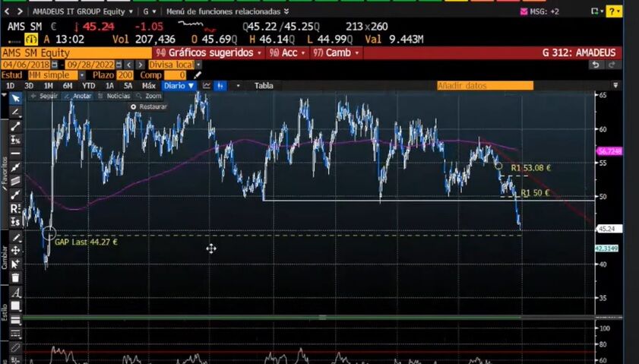Image resolution: width=639 pixels, height=364 pixels.
Task: Go forward with right navigation arrow
Action: (20, 11)
